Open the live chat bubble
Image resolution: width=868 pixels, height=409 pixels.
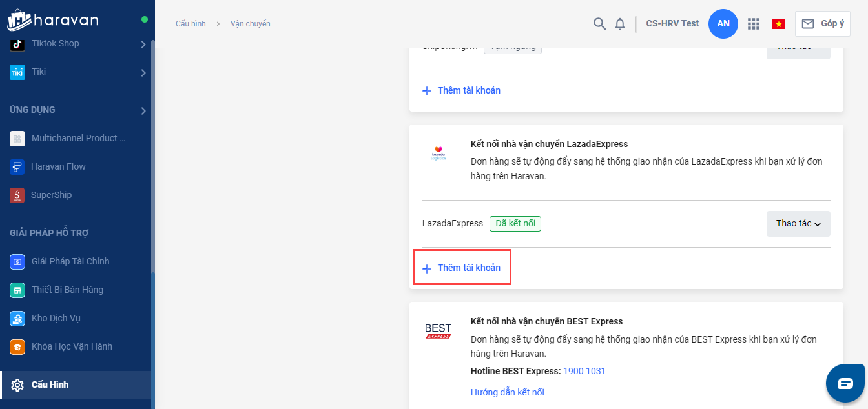pos(845,383)
